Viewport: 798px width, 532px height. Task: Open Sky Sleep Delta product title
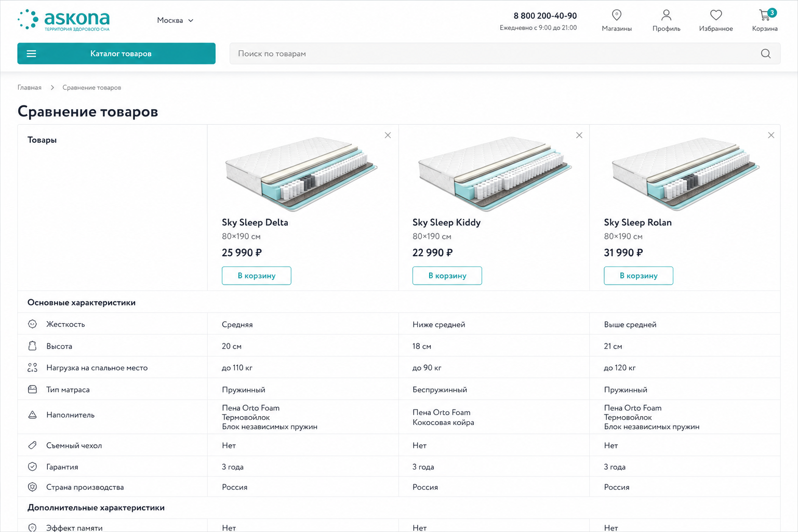click(x=255, y=222)
